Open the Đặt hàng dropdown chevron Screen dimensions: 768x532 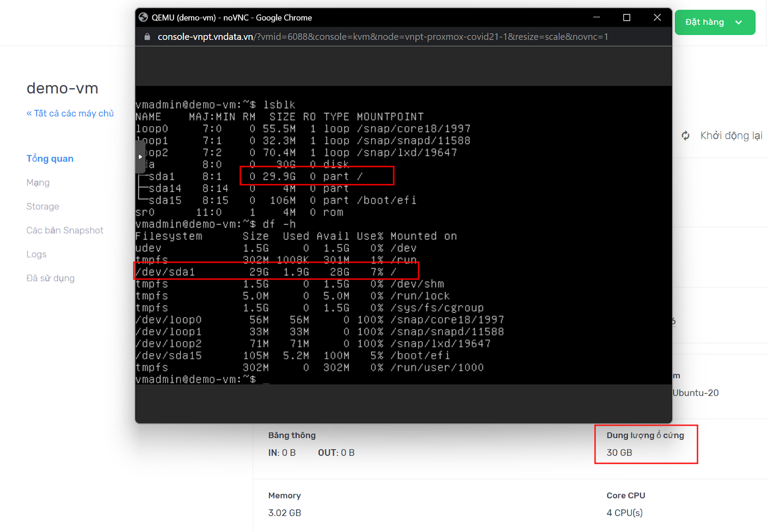pos(739,23)
